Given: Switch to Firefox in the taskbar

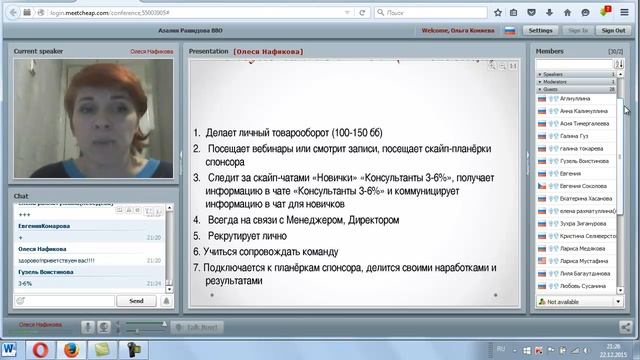Looking at the screenshot, I should [71, 350].
